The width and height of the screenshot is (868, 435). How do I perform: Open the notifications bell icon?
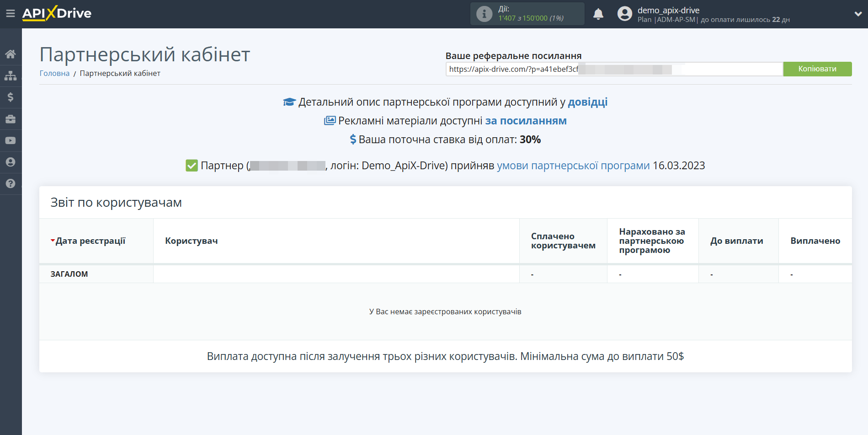click(x=598, y=14)
